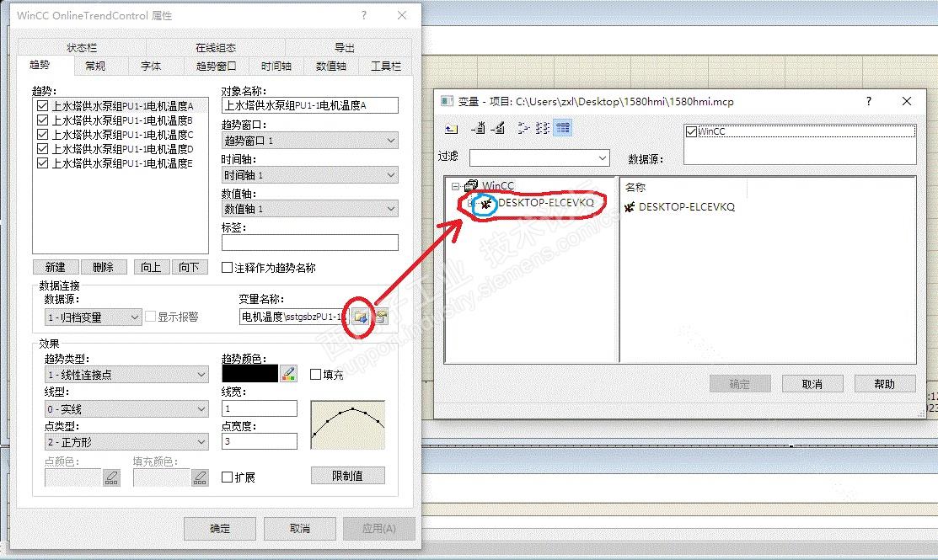The width and height of the screenshot is (938, 560).
Task: Click the disabled point color picker icon
Action: click(x=111, y=477)
